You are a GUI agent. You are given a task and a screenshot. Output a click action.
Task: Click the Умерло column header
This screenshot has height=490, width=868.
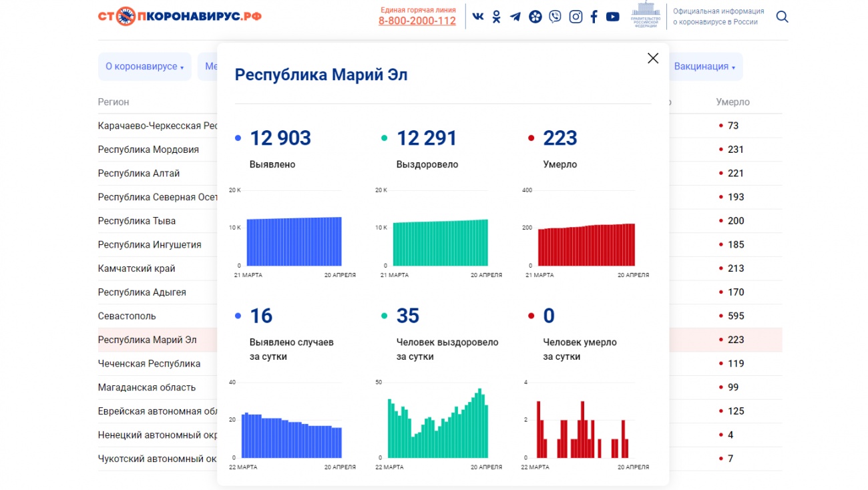[x=732, y=102]
